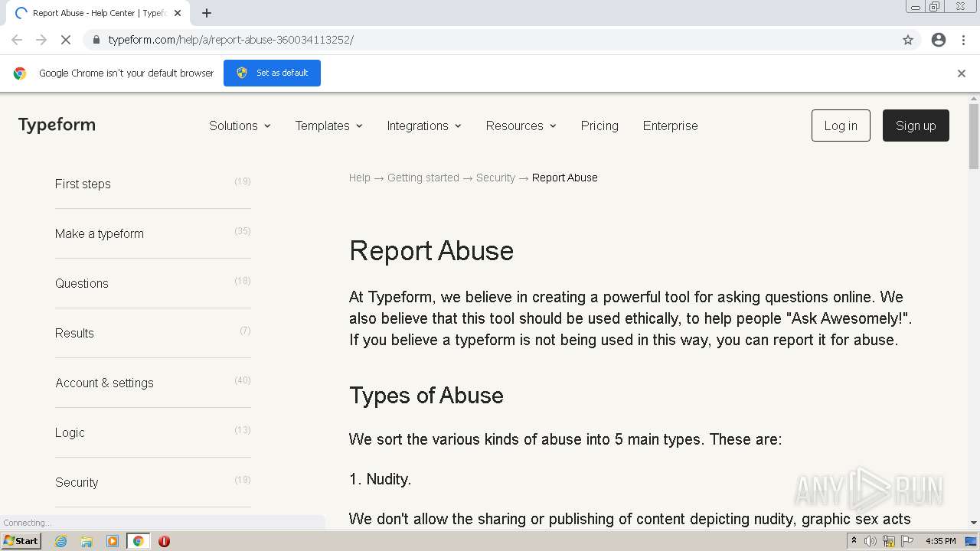Click the bookmark star icon
Screen dimensions: 980x551
(908, 40)
